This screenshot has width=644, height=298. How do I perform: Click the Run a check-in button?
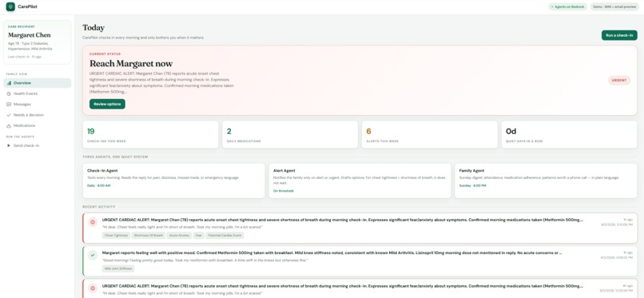[619, 35]
